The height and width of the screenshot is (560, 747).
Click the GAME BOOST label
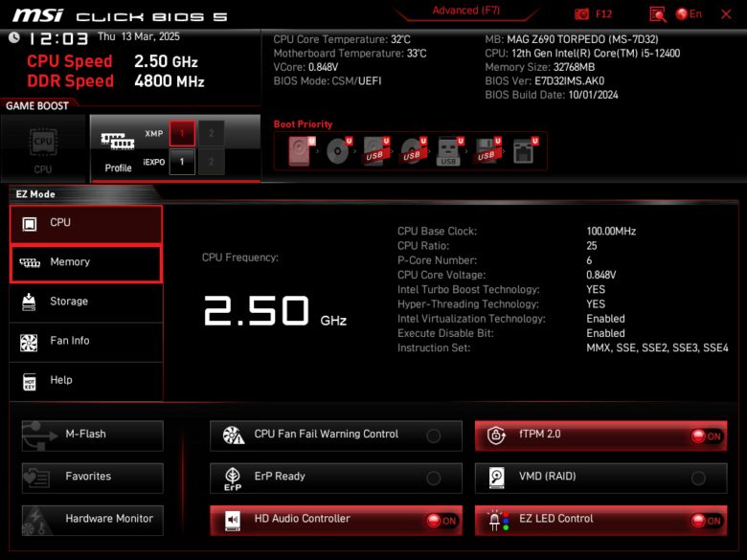37,105
